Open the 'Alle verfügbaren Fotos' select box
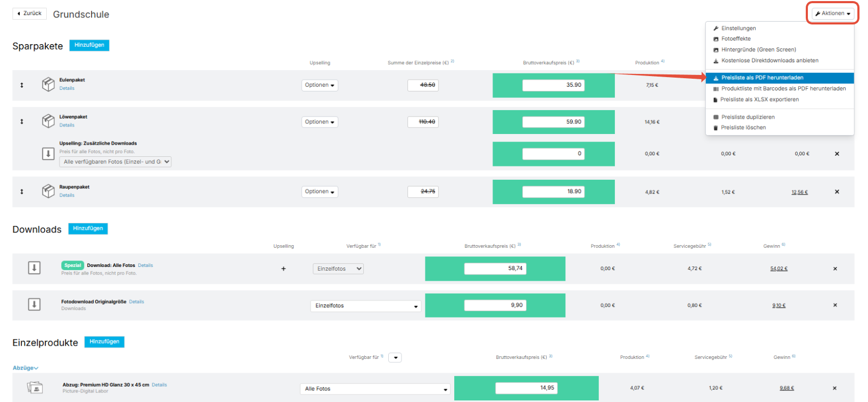 115,162
